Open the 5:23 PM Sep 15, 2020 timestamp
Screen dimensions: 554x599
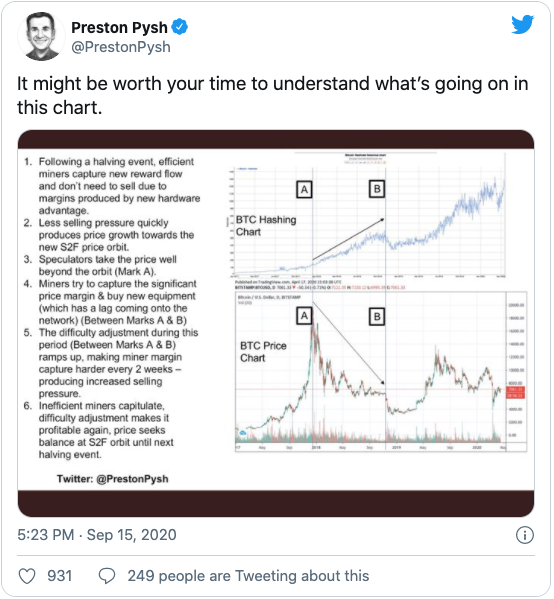click(97, 535)
